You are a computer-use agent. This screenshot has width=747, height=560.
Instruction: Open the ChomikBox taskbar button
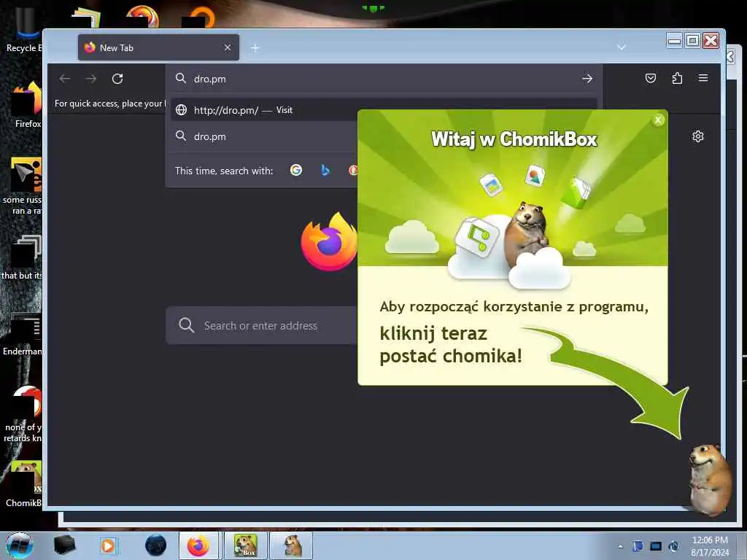coord(246,545)
